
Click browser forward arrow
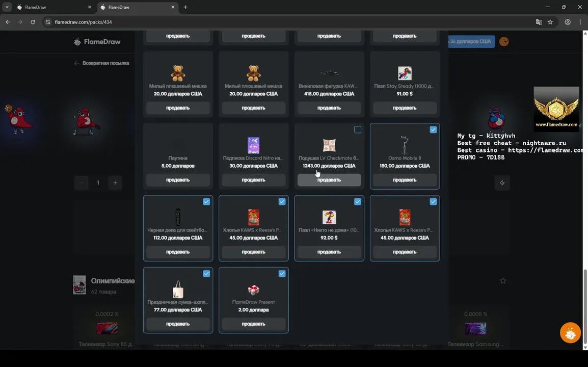(20, 22)
